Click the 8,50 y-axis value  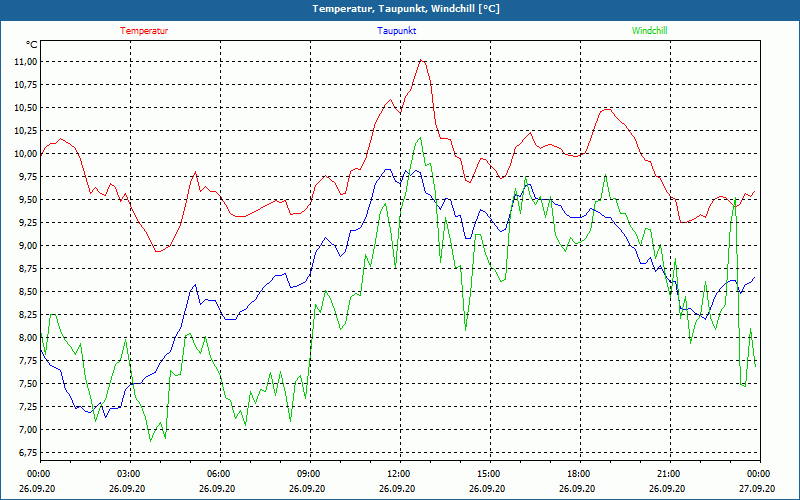pyautogui.click(x=28, y=291)
